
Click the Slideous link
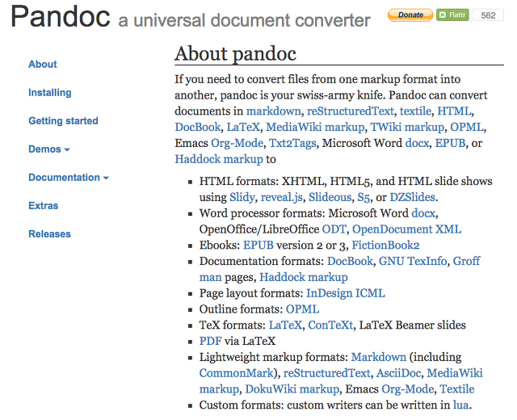330,197
